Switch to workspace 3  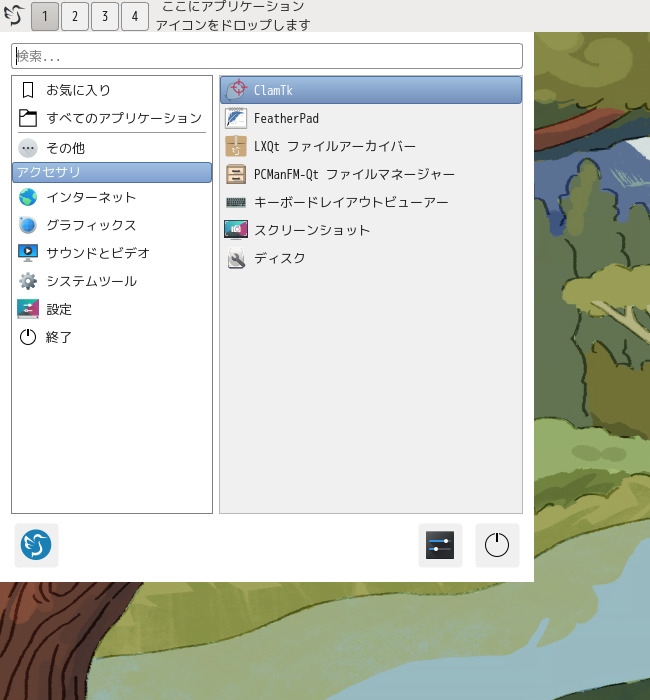point(105,17)
